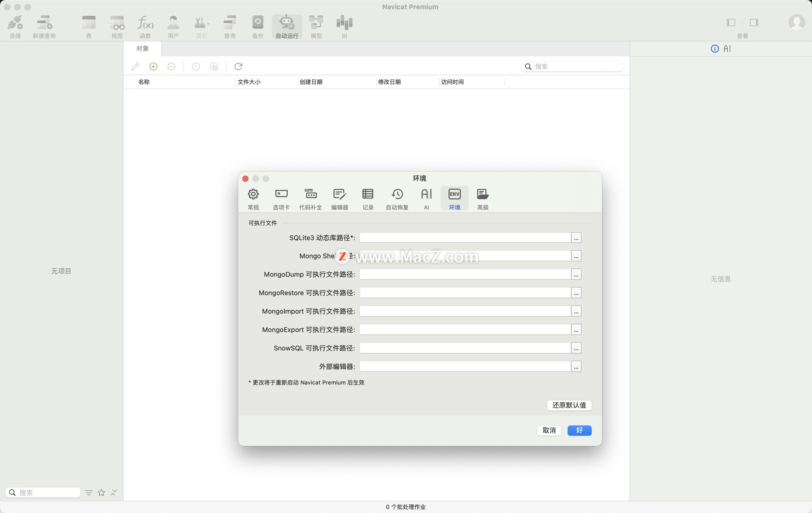Click the delete schedule clock icon
This screenshot has width=812, height=513.
click(214, 66)
